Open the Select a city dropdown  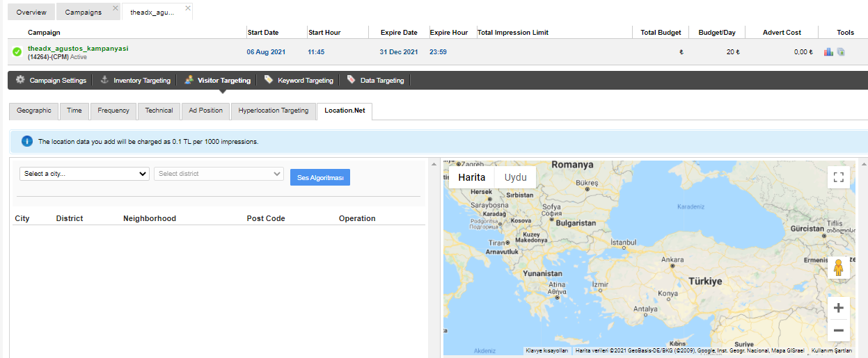84,174
